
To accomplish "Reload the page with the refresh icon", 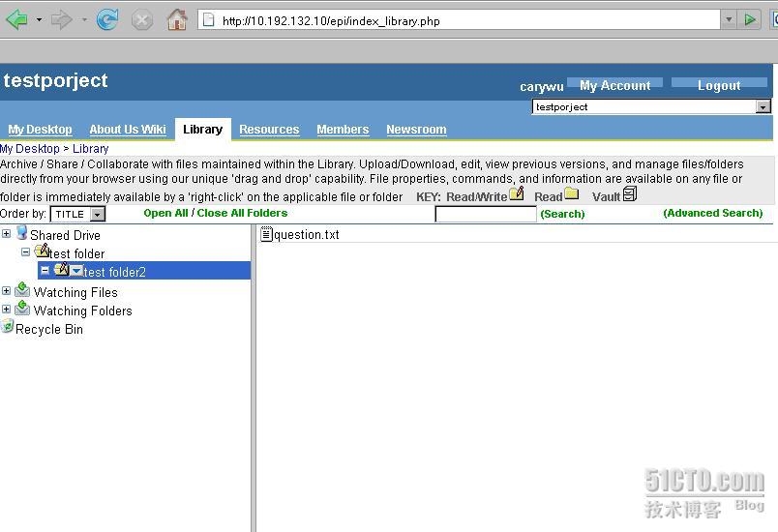I will (x=107, y=20).
